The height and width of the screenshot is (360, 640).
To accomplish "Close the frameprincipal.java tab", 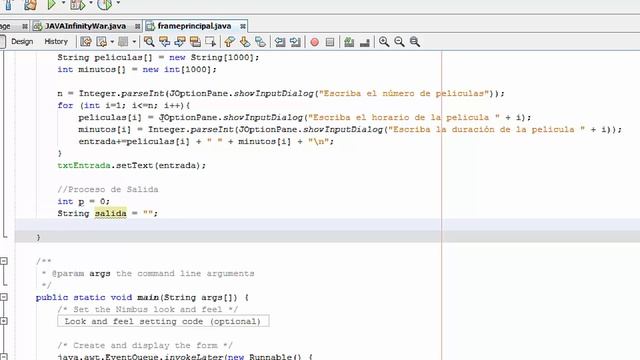I will pos(243,26).
